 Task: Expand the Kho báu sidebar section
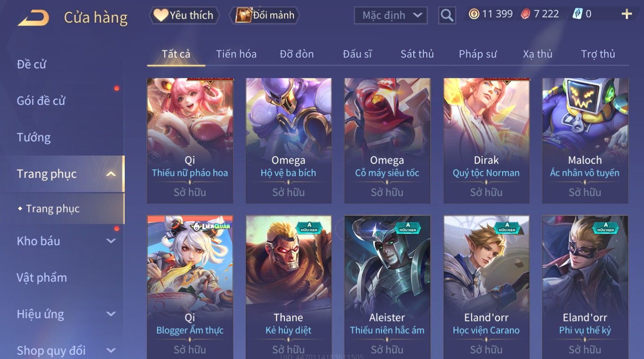(111, 241)
